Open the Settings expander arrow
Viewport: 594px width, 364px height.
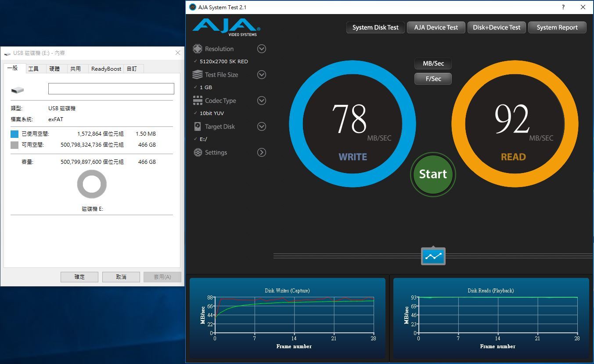(262, 152)
